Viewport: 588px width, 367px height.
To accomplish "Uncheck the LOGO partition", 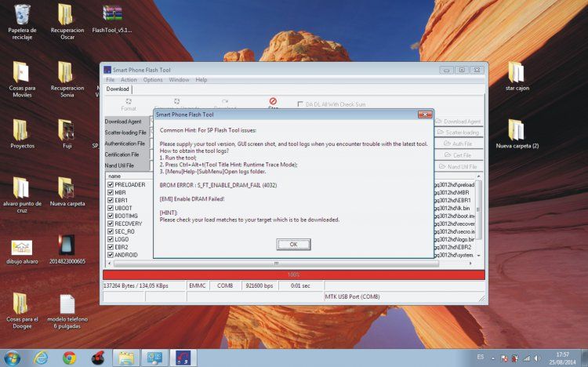I will [x=111, y=239].
